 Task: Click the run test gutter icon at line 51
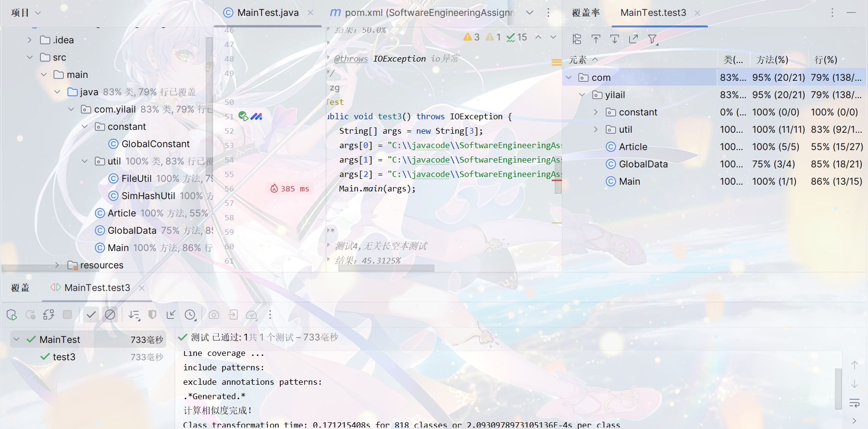[243, 116]
